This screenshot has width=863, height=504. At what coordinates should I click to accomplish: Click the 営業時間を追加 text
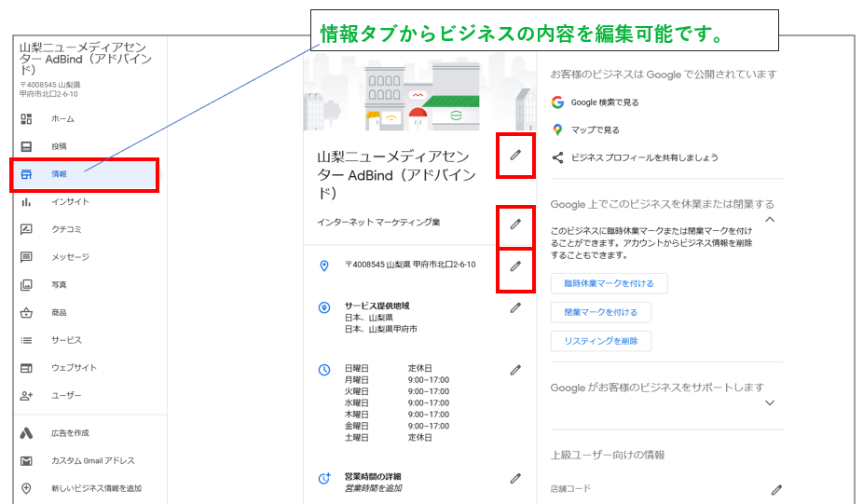point(373,488)
